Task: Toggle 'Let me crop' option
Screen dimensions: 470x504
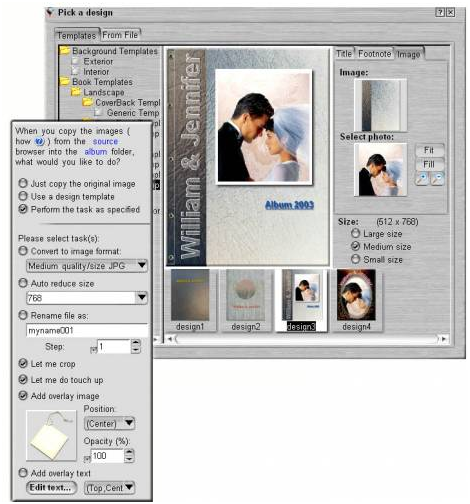Action: 23,363
